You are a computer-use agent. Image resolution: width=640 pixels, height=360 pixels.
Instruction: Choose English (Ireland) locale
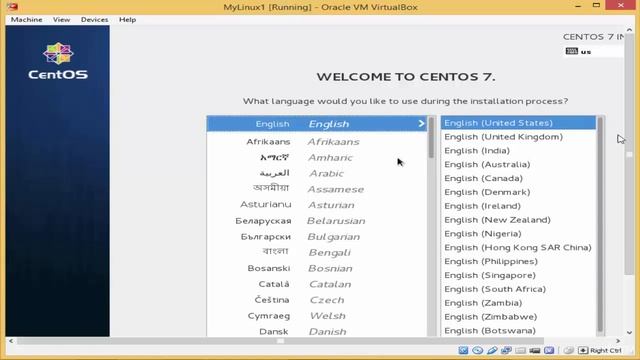pos(518,206)
